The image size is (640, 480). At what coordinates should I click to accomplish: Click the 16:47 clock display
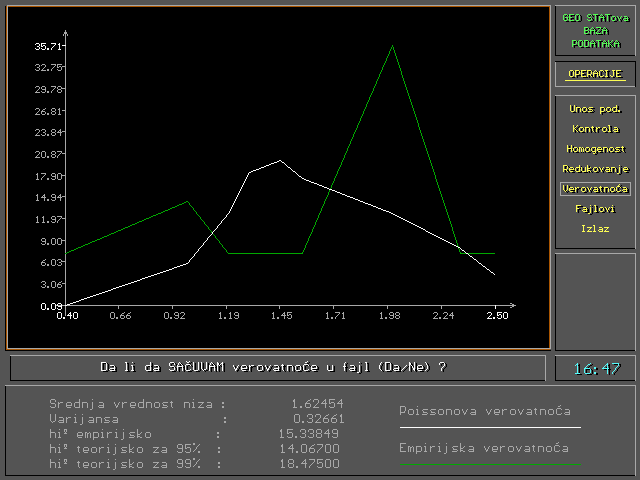click(x=595, y=369)
